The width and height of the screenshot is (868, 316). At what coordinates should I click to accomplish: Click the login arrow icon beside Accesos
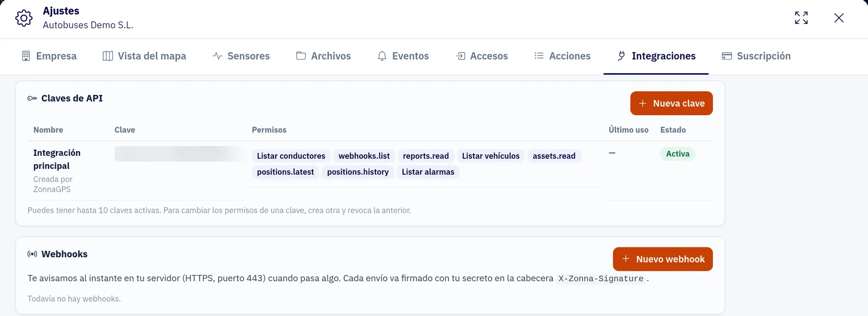[461, 56]
